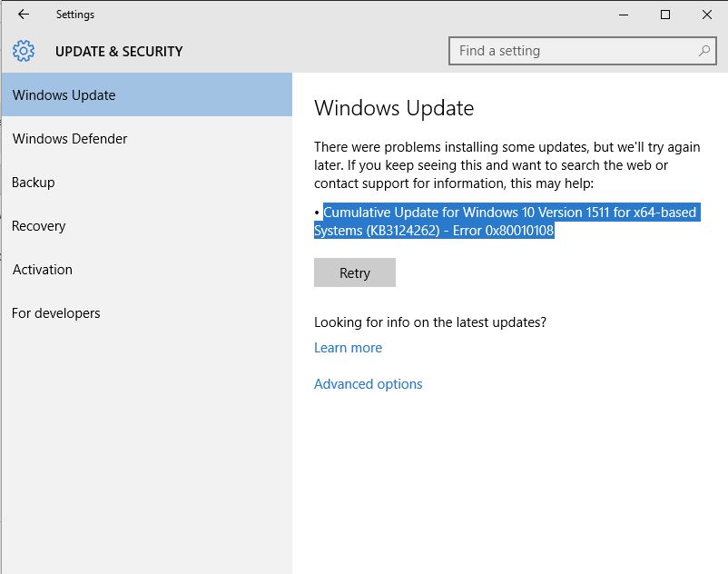Click the Windows Update page heading

(394, 108)
